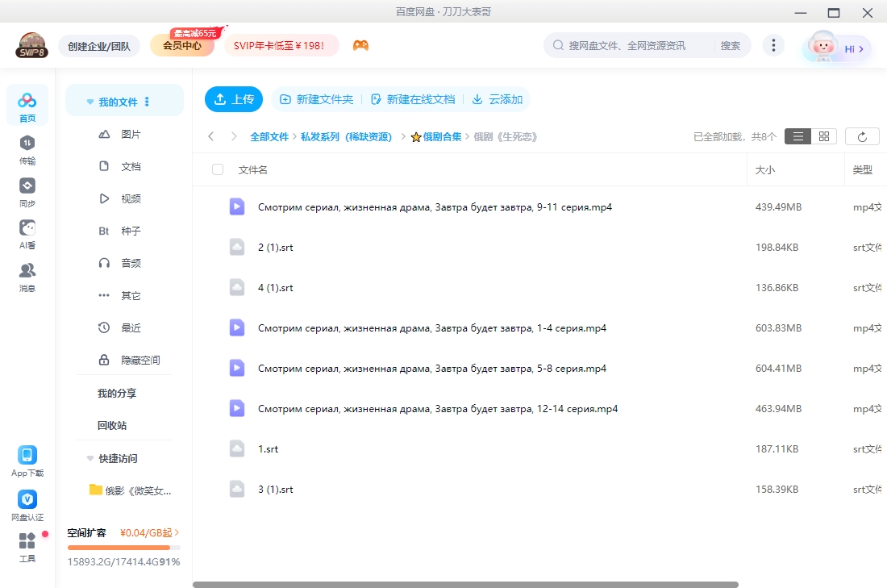Expand the Hi assistant chevron

pyautogui.click(x=861, y=49)
